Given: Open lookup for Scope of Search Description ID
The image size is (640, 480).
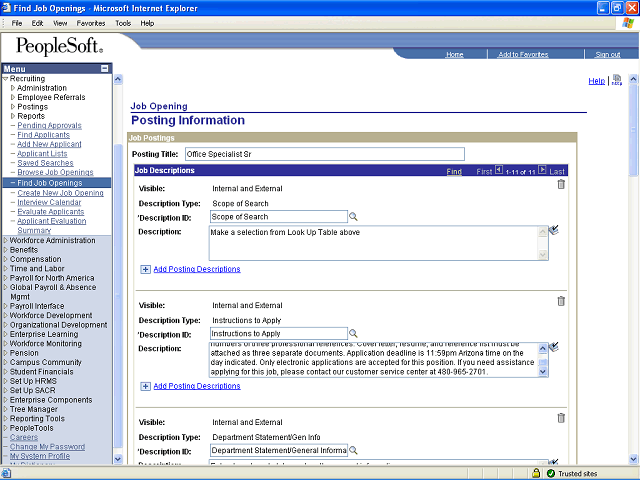Looking at the screenshot, I should coord(353,217).
